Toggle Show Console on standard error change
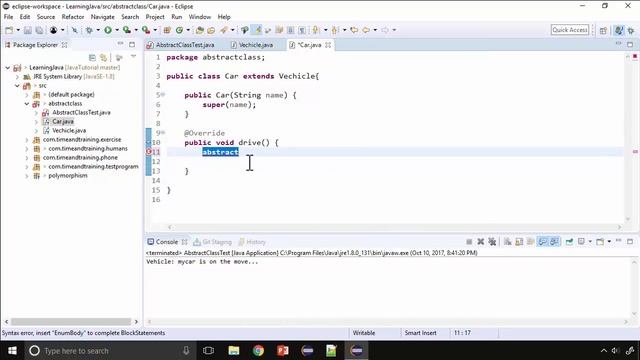This screenshot has width=640, height=360. (x=554, y=242)
